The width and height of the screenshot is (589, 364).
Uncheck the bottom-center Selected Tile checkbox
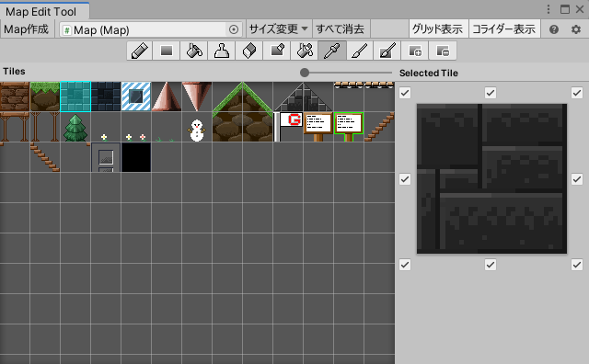(x=491, y=265)
